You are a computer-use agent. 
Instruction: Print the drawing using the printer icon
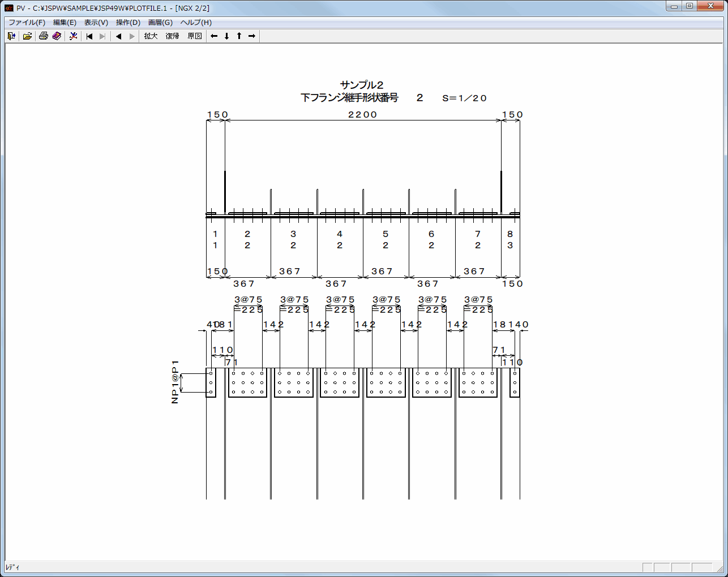[x=44, y=36]
